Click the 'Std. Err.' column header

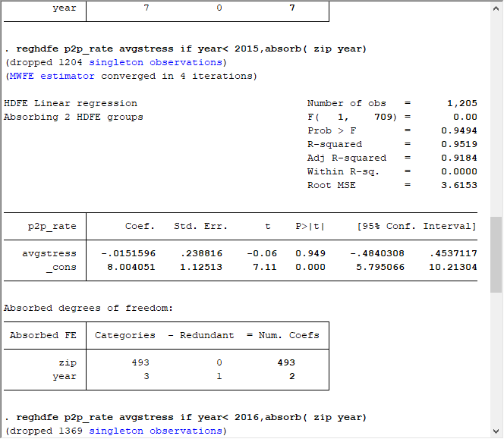coord(200,226)
